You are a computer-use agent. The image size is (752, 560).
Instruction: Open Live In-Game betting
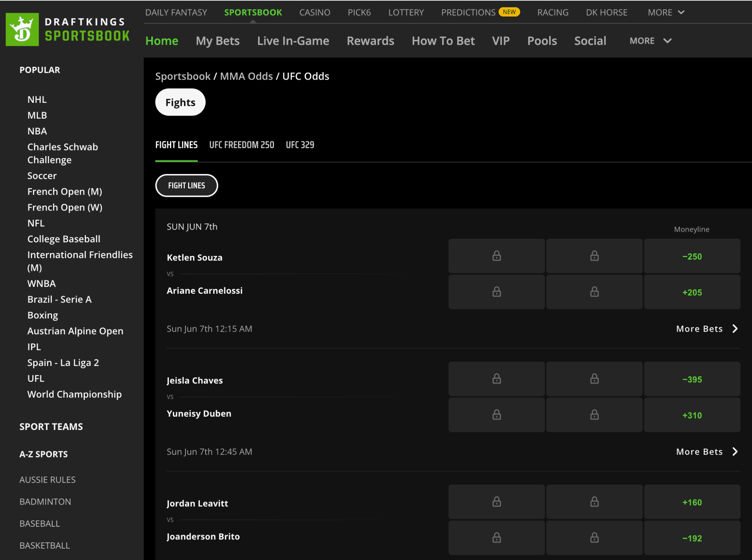[293, 41]
